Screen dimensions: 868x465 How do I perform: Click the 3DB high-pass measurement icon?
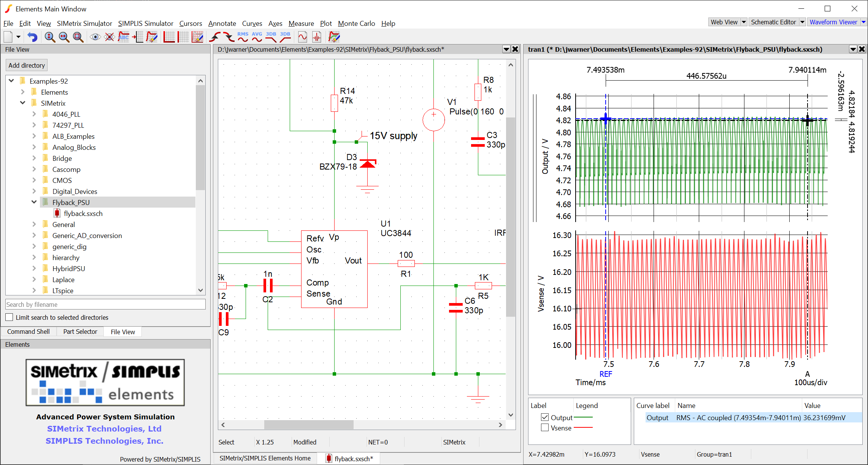pyautogui.click(x=285, y=37)
